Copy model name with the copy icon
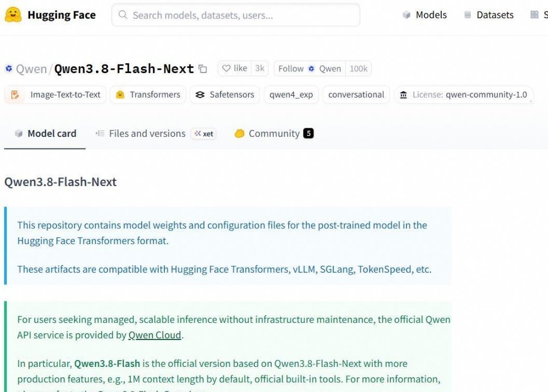 click(203, 69)
